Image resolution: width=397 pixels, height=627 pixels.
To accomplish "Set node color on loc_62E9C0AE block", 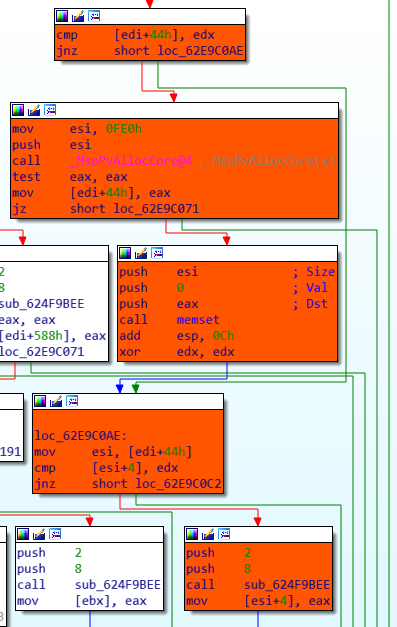I will [40, 401].
